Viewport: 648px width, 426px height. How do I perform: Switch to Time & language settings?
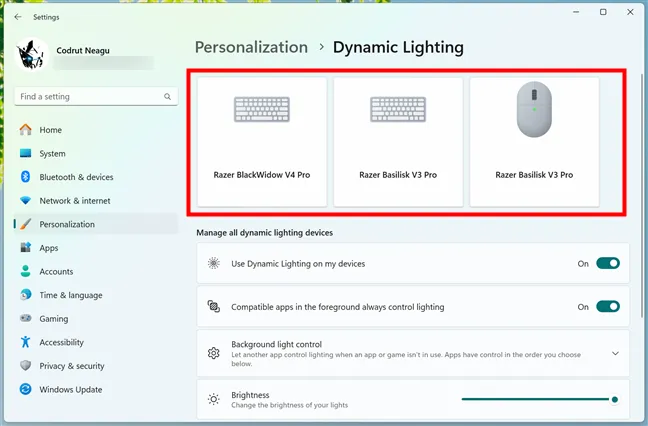tap(70, 295)
